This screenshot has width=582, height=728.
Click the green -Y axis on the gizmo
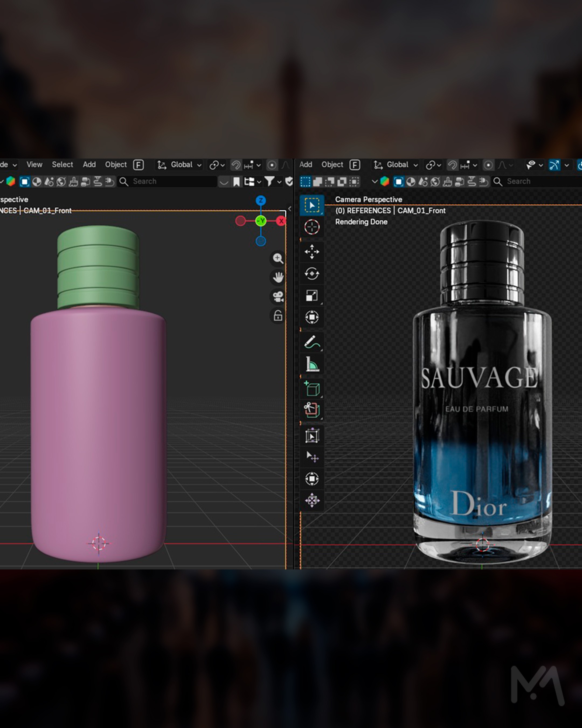(x=261, y=221)
